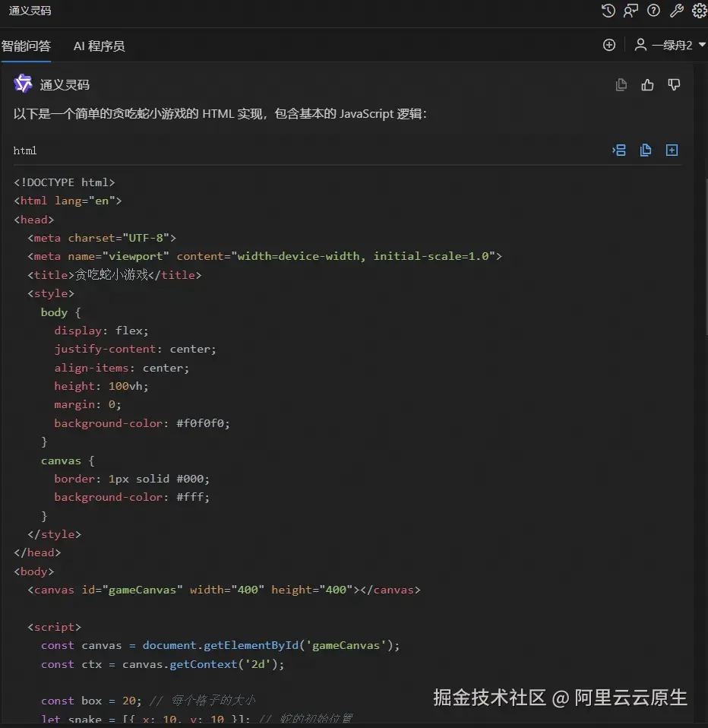This screenshot has height=728, width=708.
Task: Expand the 一绿舟2 account dropdown arrow
Action: pos(702,45)
